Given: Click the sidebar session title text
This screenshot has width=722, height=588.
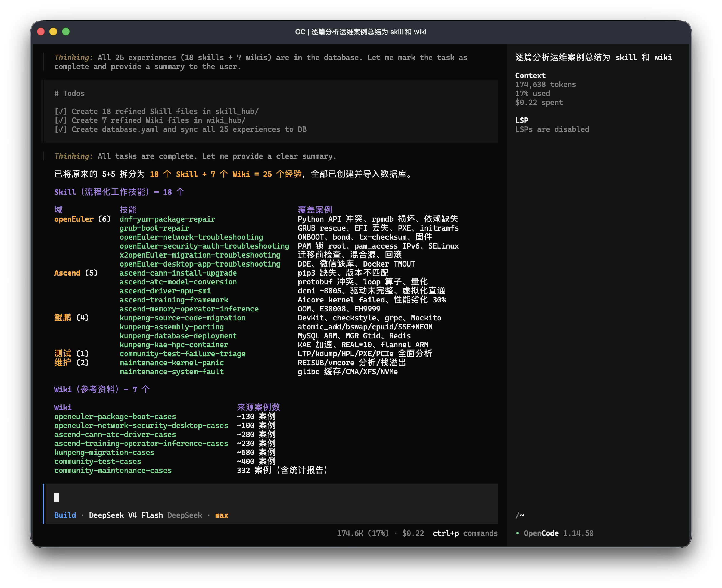Looking at the screenshot, I should pyautogui.click(x=593, y=58).
